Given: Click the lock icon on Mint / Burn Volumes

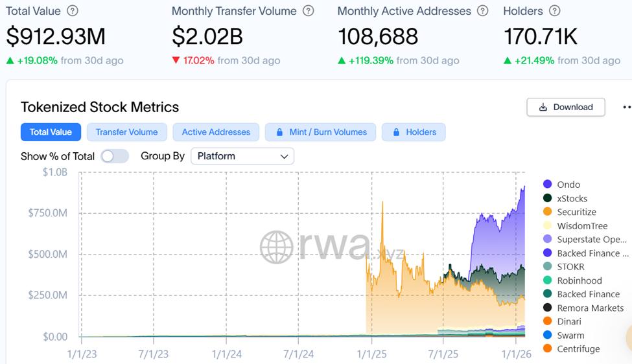Looking at the screenshot, I should (279, 132).
